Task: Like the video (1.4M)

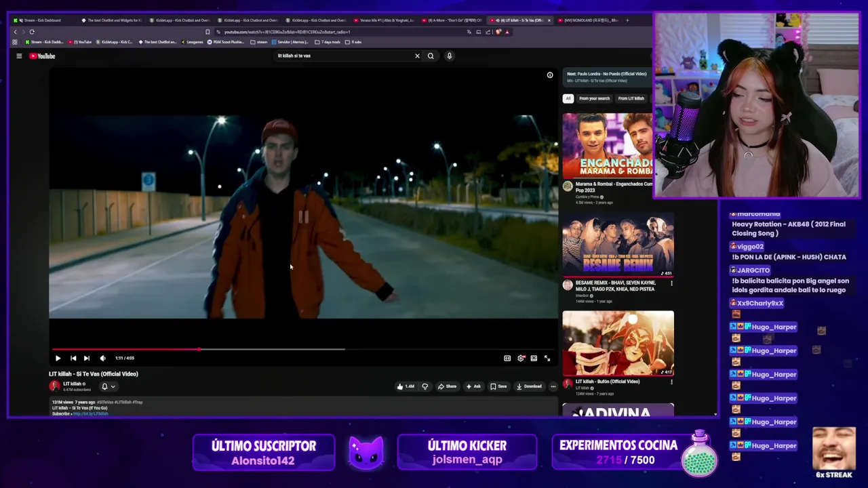Action: pyautogui.click(x=406, y=386)
